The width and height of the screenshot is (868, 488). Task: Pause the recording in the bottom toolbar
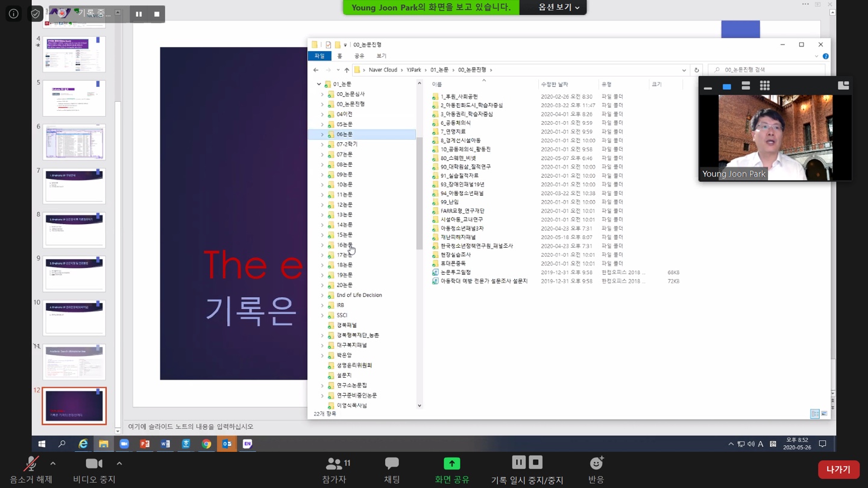(x=518, y=462)
